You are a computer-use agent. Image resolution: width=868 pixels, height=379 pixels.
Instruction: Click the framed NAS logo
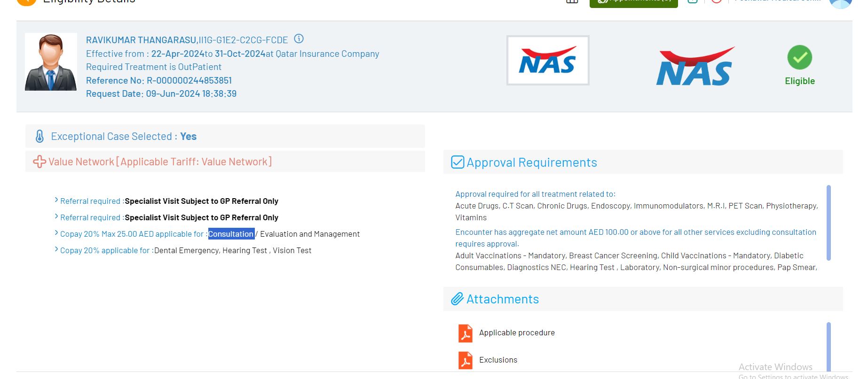point(547,61)
